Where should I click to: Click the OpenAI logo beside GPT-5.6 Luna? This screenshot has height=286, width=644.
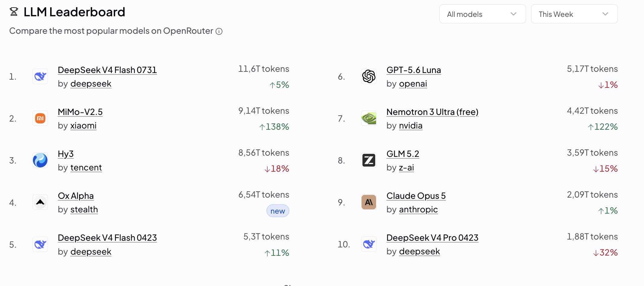click(x=369, y=76)
